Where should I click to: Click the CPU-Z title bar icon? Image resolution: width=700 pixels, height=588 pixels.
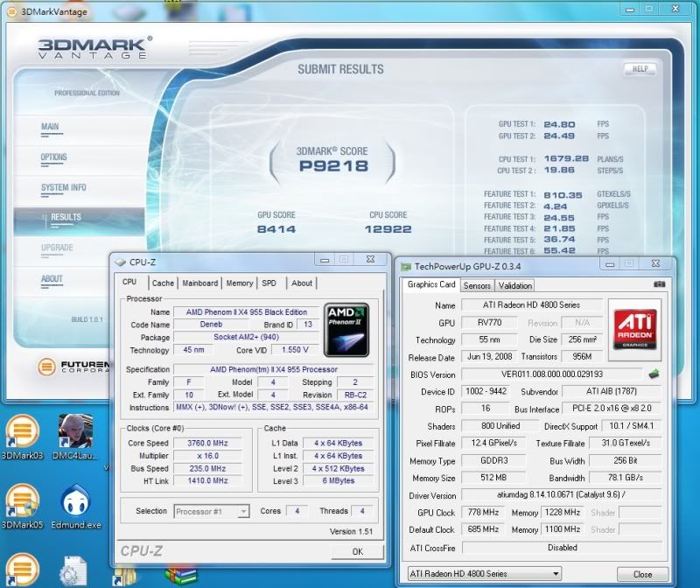pos(121,262)
